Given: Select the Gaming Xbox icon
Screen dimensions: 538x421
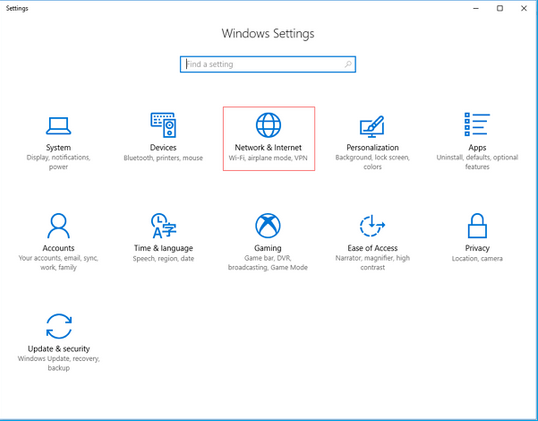Looking at the screenshot, I should tap(268, 225).
